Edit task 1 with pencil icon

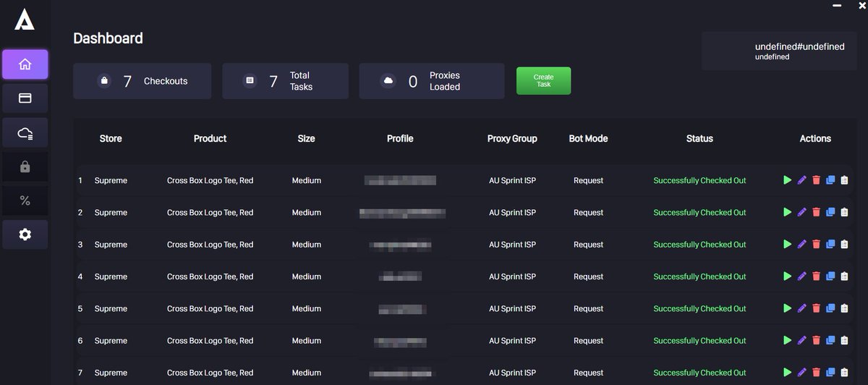[801, 180]
